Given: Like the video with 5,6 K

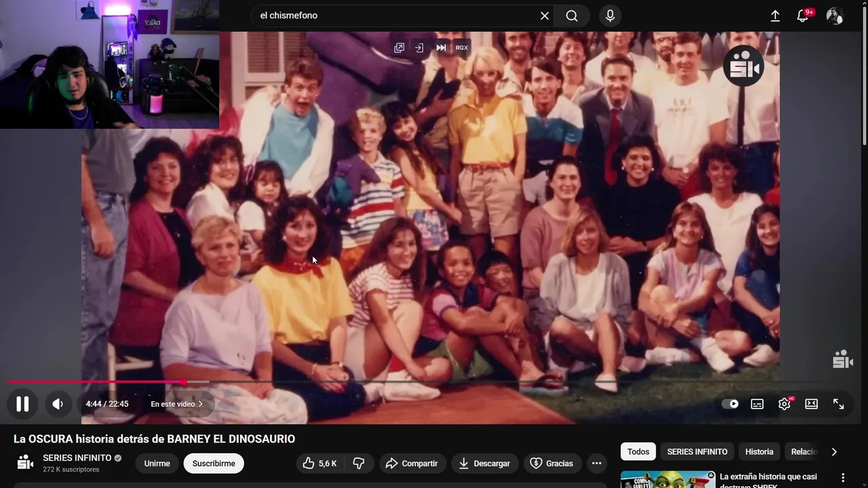Looking at the screenshot, I should 320,464.
